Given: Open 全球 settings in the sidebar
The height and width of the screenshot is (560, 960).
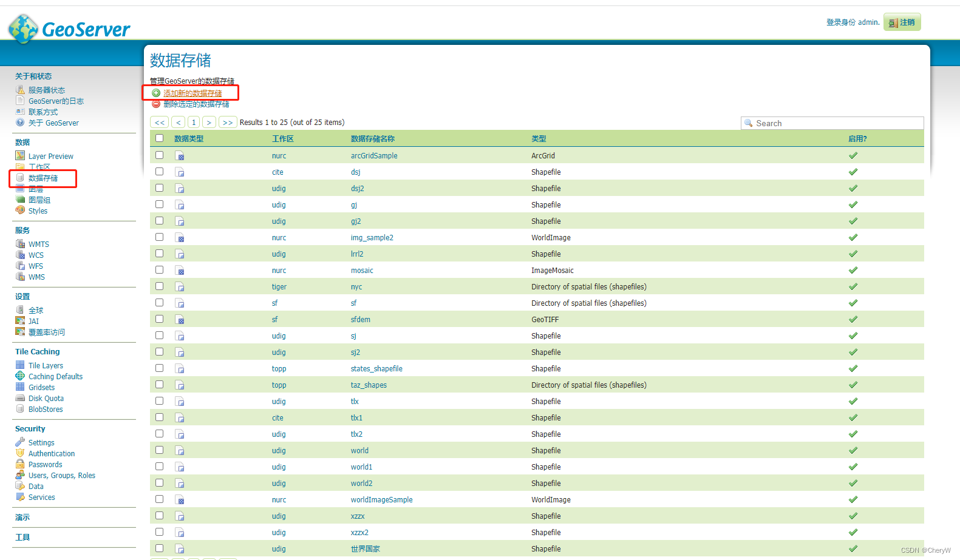Looking at the screenshot, I should (36, 310).
